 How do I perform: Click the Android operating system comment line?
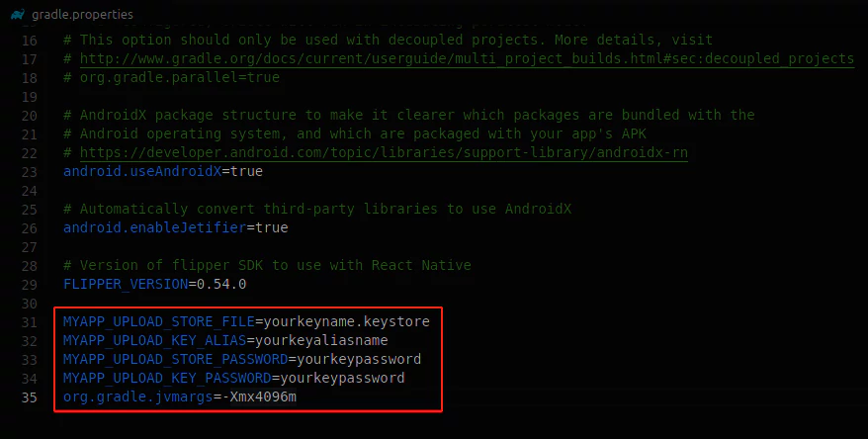coord(355,133)
